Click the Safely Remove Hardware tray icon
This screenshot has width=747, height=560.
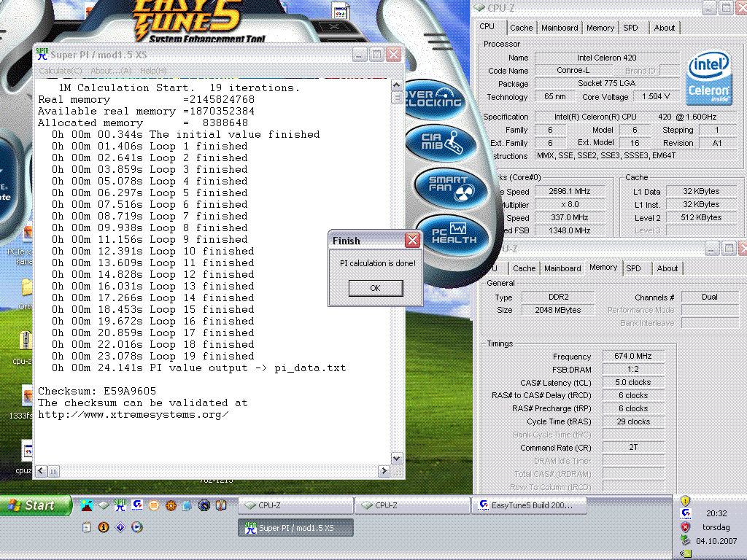(x=685, y=540)
